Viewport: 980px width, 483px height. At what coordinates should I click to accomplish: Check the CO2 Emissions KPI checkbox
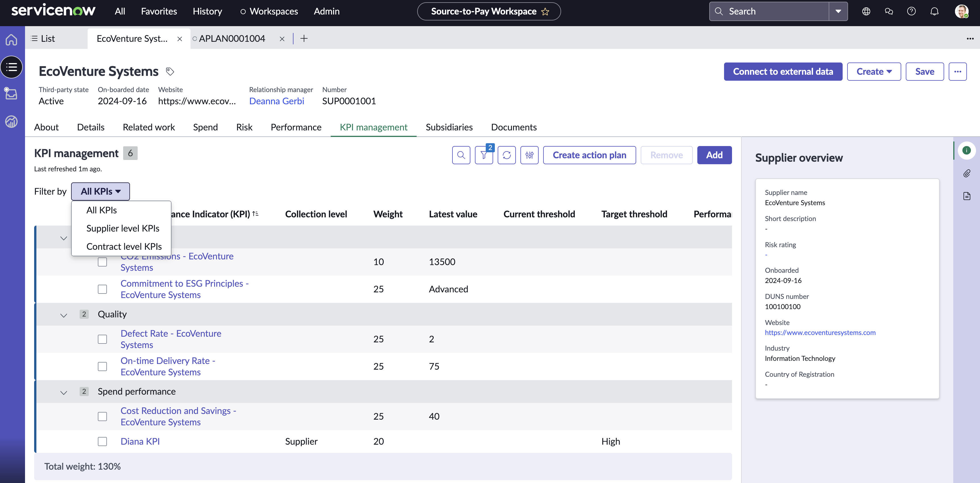102,262
